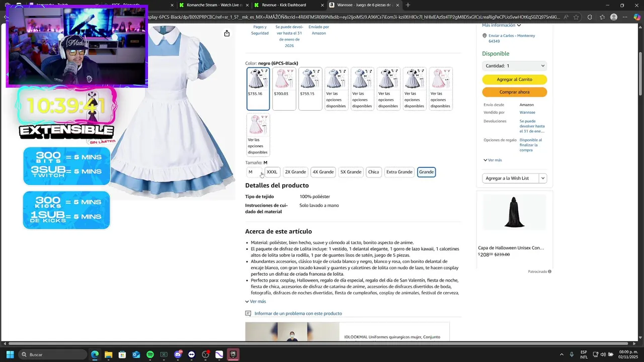Open Epic Games Launcher from the taskbar

pyautogui.click(x=233, y=354)
